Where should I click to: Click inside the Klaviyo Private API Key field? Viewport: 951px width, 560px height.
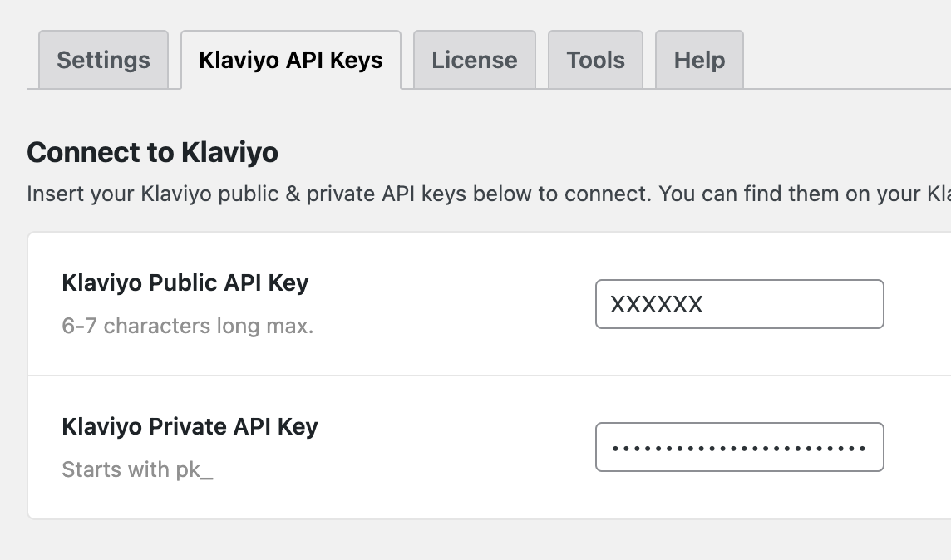pos(739,447)
